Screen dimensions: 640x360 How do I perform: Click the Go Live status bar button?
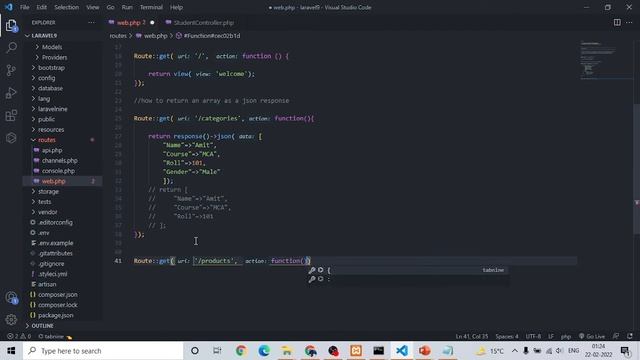(592, 336)
